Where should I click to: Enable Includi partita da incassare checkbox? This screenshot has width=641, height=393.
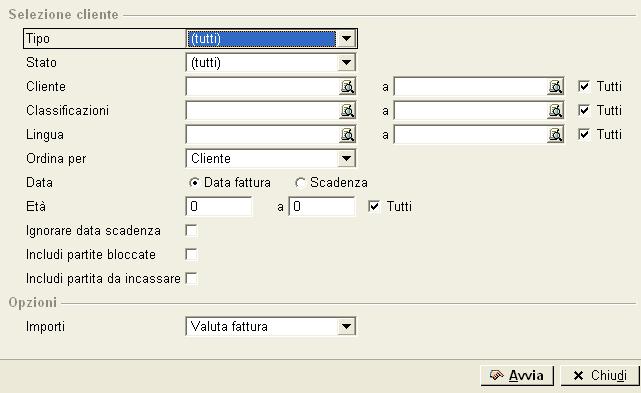(x=191, y=278)
